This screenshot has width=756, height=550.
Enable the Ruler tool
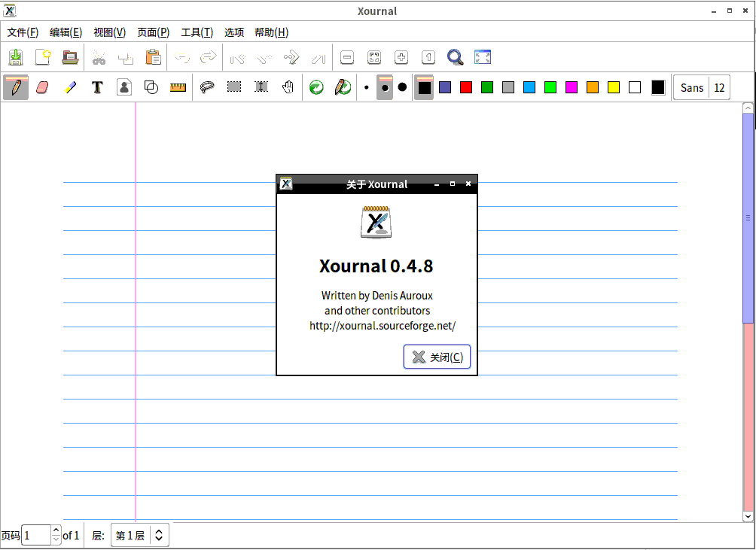coord(178,87)
